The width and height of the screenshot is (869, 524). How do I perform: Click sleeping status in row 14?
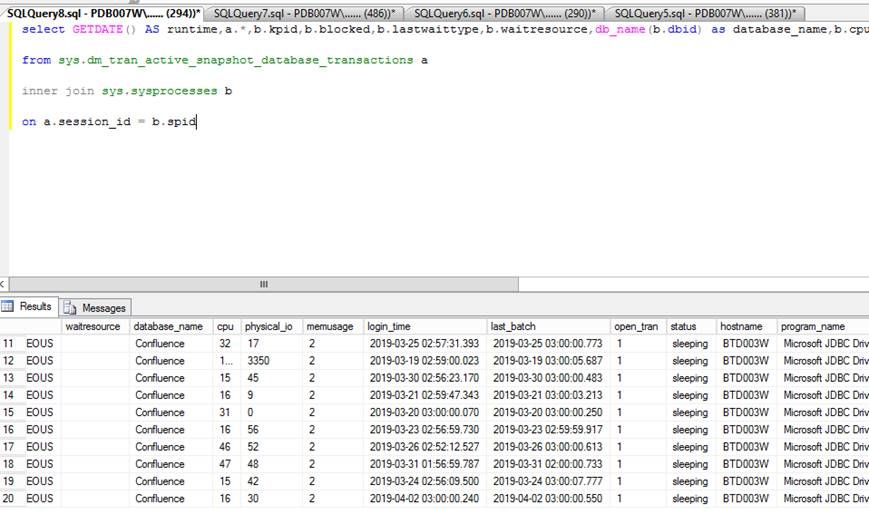pos(690,395)
